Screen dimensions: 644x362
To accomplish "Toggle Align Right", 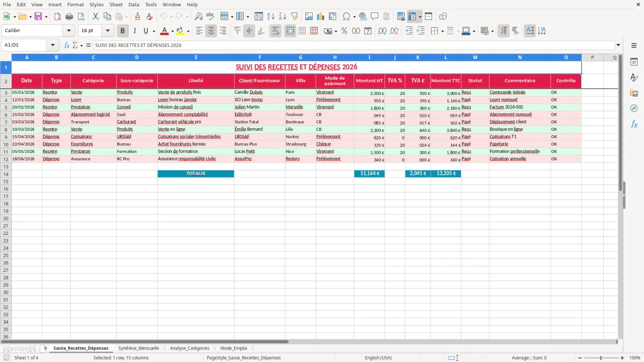I will [x=223, y=31].
